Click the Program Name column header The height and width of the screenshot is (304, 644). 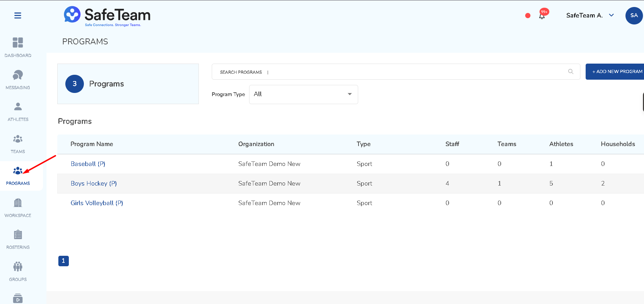pyautogui.click(x=92, y=144)
